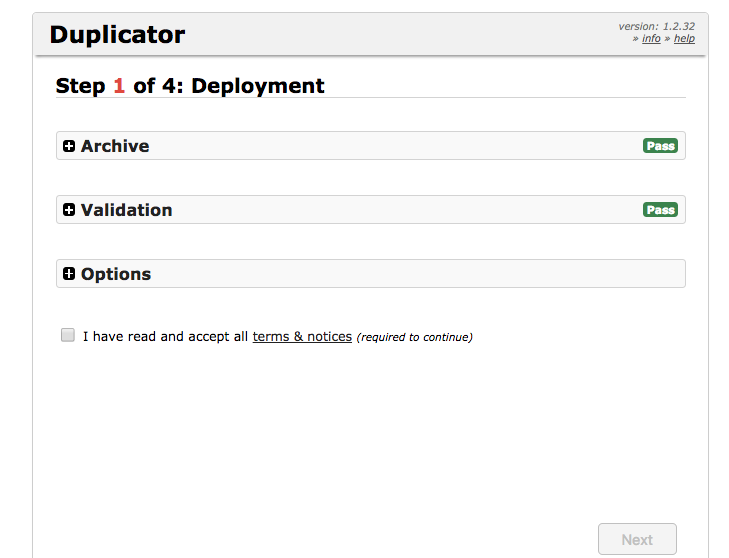729x558 pixels.
Task: Click the Archive section title text
Action: point(115,146)
